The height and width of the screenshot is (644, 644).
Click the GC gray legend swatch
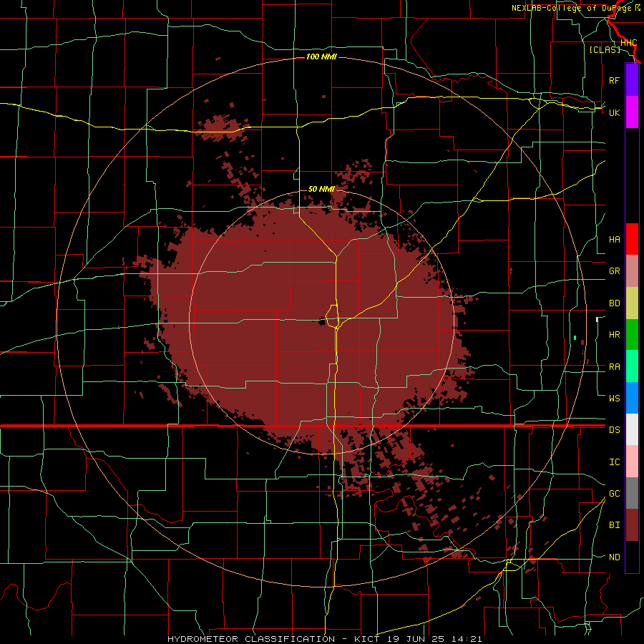click(x=632, y=493)
